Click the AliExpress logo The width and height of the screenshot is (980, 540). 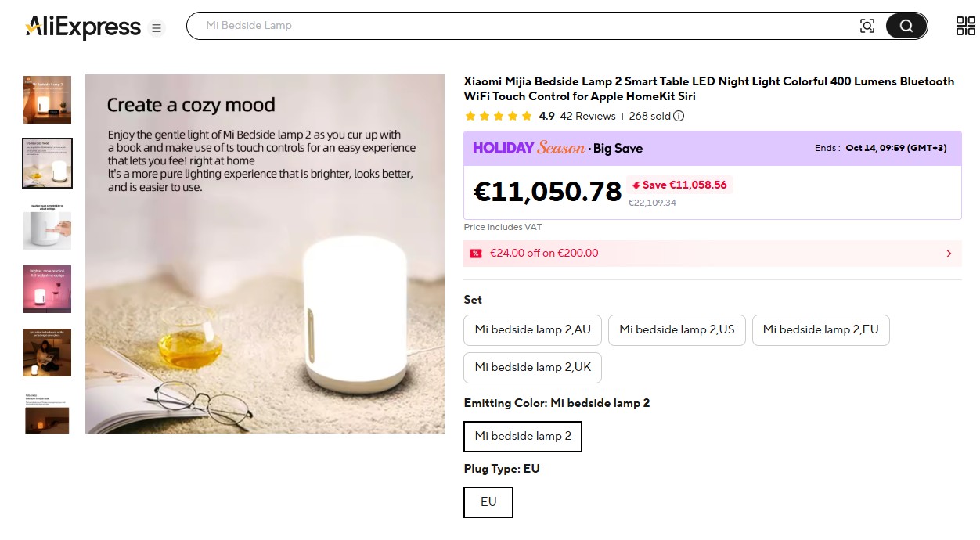click(x=83, y=27)
